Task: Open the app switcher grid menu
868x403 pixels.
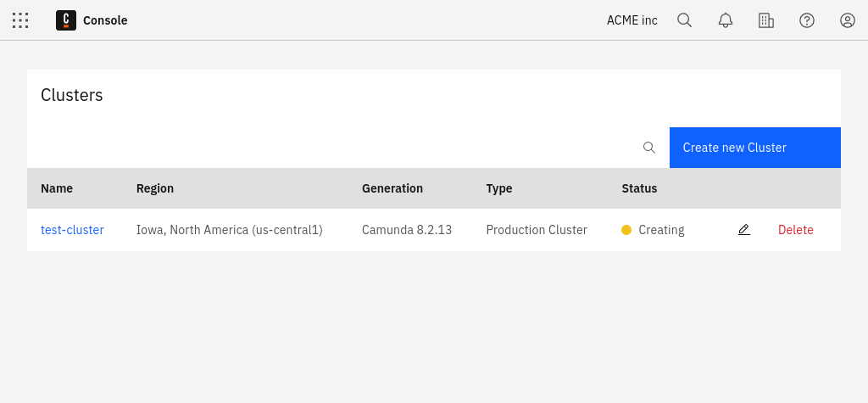Action: click(x=20, y=20)
